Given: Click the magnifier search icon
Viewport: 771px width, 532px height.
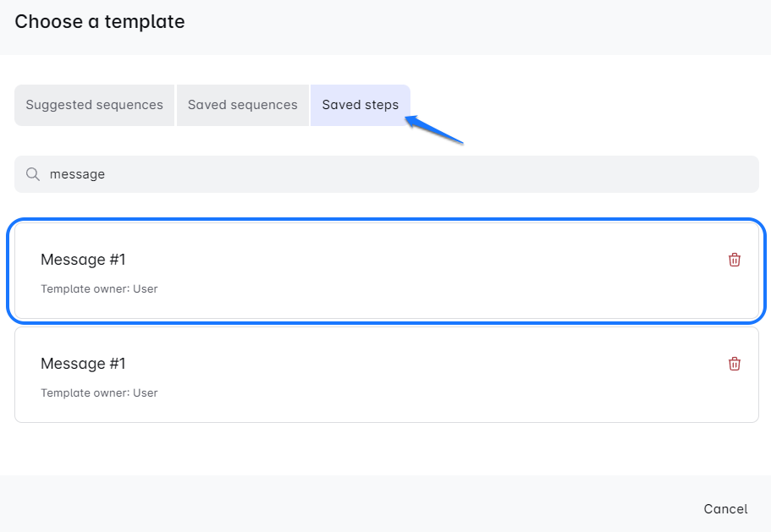Looking at the screenshot, I should 33,174.
